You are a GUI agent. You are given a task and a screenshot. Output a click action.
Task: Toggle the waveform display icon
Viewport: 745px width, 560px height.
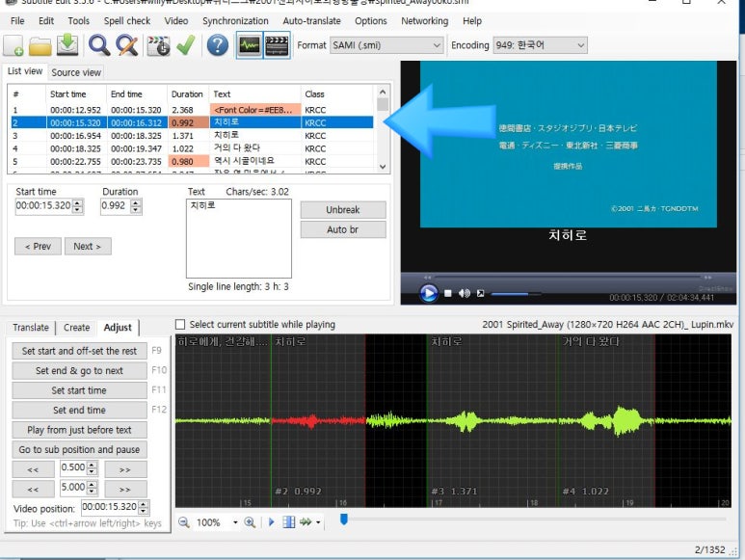pos(250,45)
